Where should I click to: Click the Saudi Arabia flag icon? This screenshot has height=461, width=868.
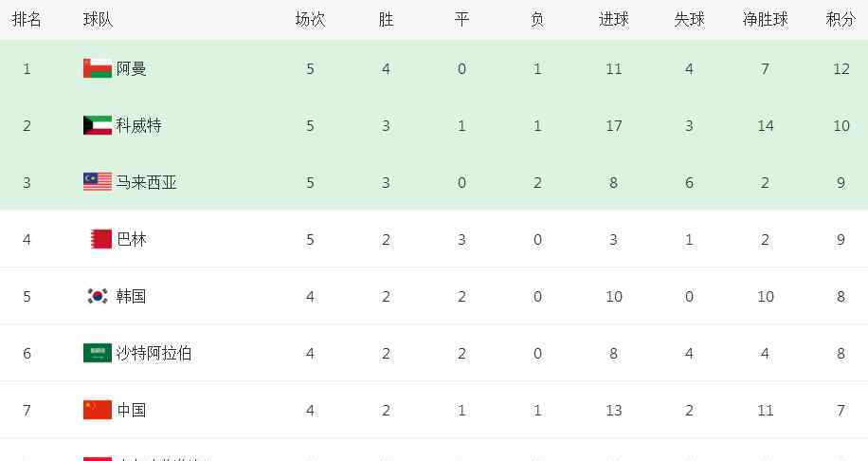tap(98, 353)
